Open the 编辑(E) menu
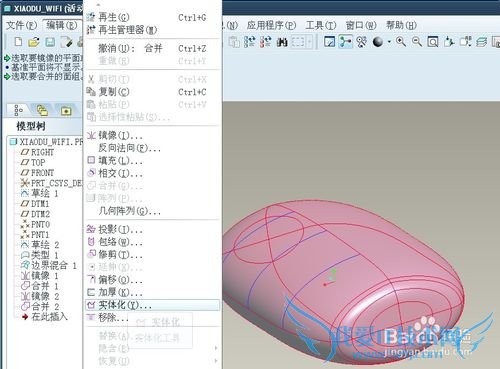Screen dimensions: 500x369 point(61,25)
